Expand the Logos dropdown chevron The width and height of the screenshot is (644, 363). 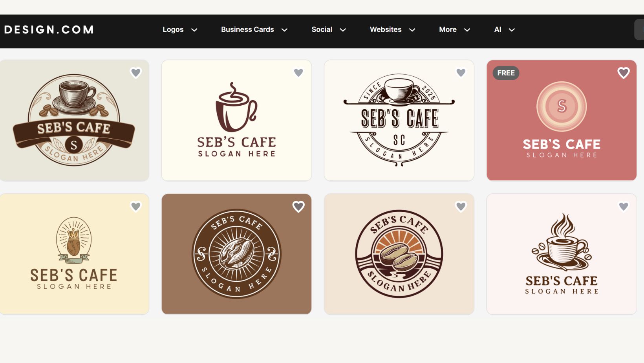pos(194,30)
